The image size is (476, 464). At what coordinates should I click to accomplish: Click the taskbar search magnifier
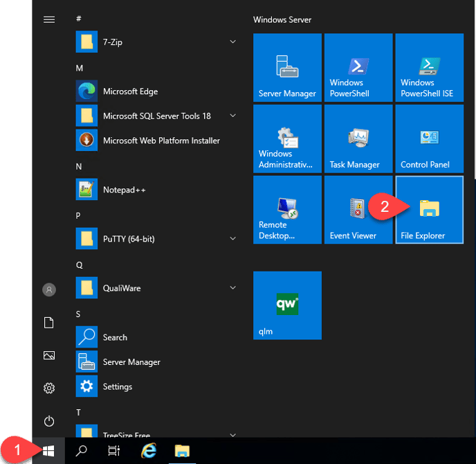click(x=81, y=451)
